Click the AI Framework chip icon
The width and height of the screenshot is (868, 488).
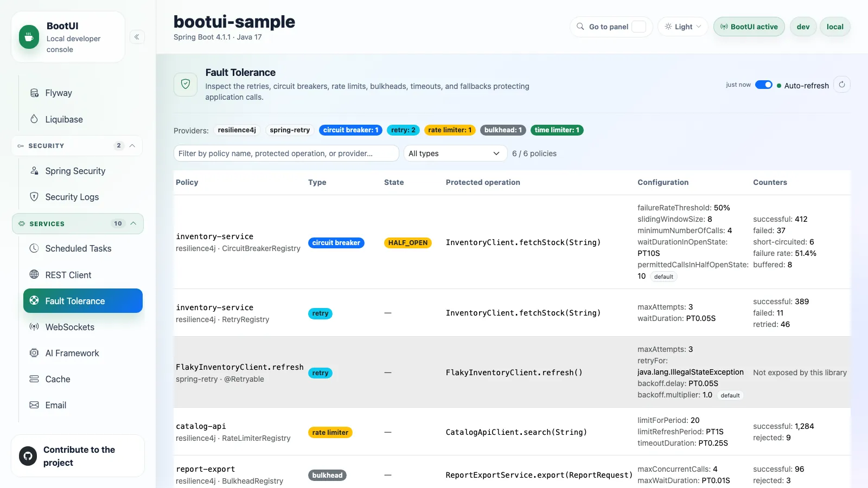pyautogui.click(x=34, y=353)
